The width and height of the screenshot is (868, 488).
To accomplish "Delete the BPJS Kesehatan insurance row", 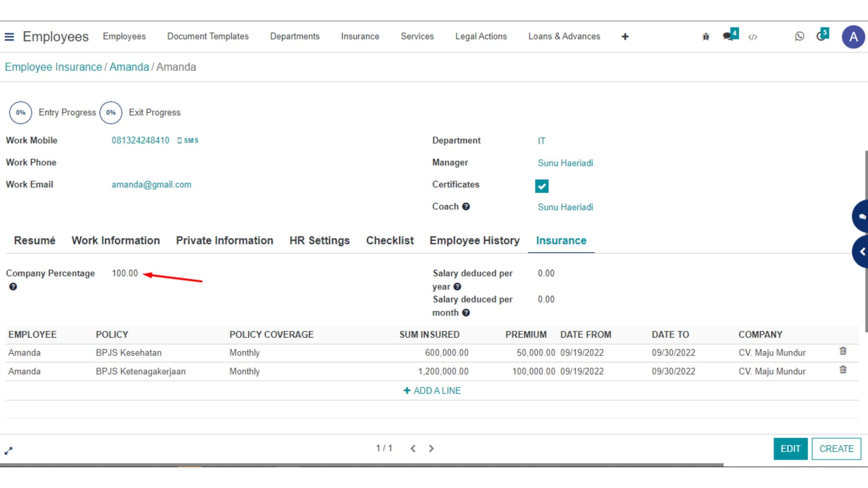I will [843, 351].
